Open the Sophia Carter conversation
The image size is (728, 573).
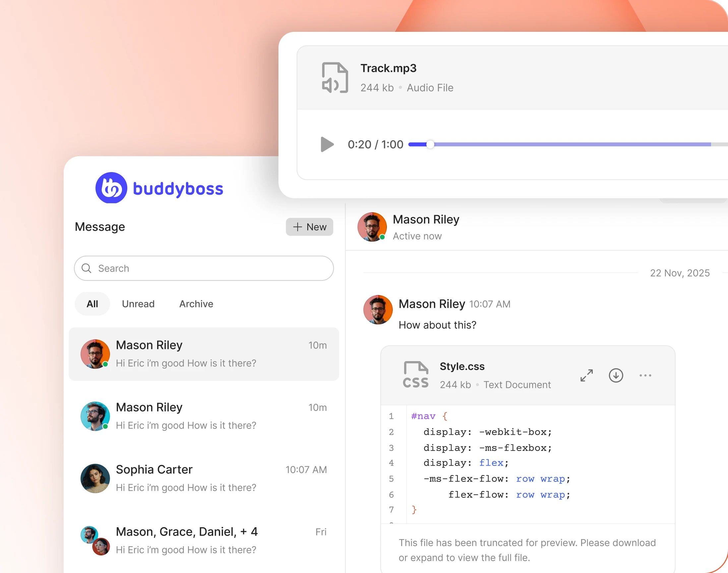(x=204, y=478)
